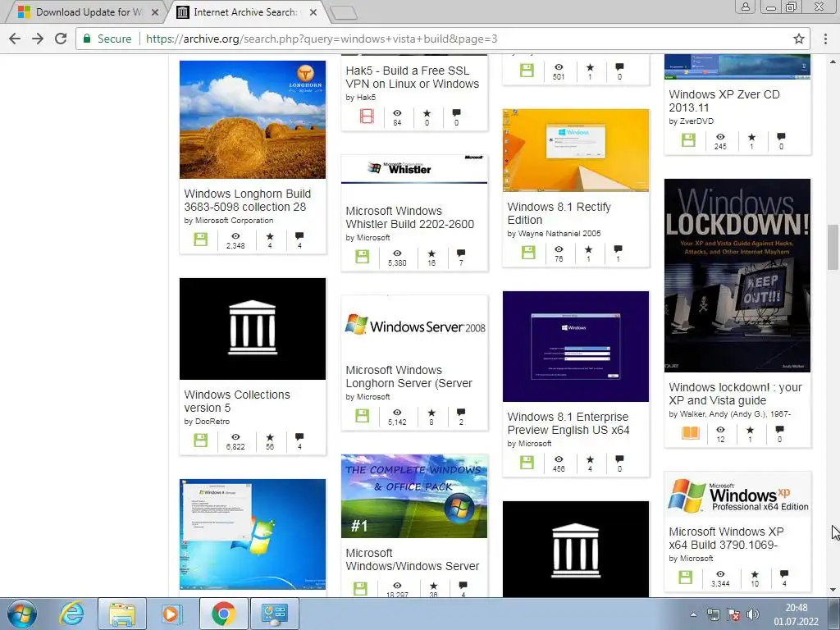
Task: Open Windows XP Zver CD 2013.11 title
Action: [724, 101]
